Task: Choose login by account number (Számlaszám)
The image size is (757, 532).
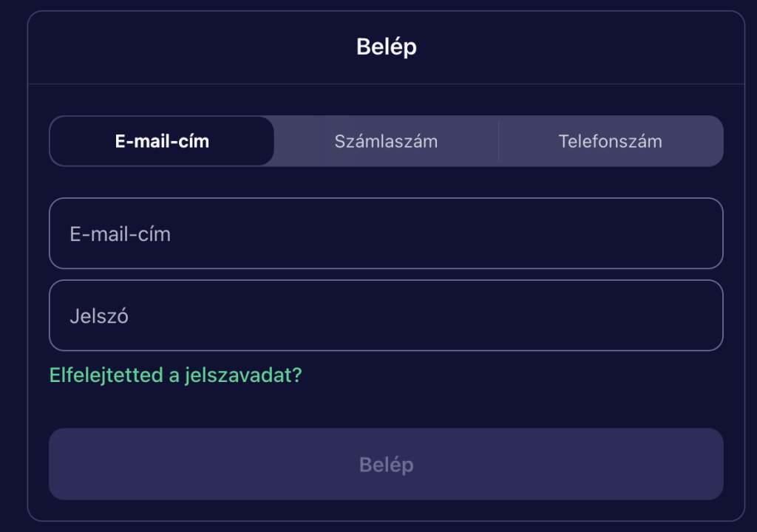Action: pos(386,141)
